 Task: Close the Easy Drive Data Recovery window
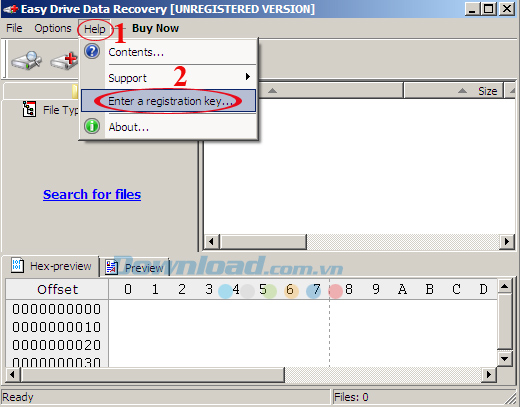507,9
